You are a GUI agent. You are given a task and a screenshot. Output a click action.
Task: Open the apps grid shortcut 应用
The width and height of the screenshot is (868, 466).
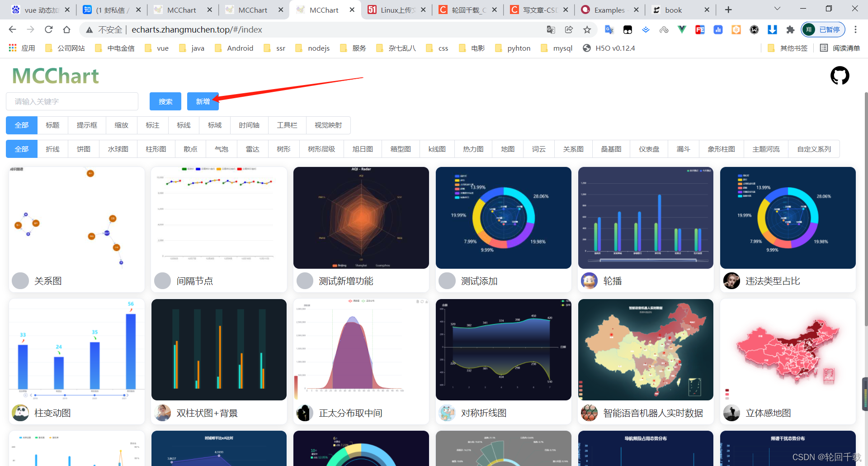pos(22,48)
